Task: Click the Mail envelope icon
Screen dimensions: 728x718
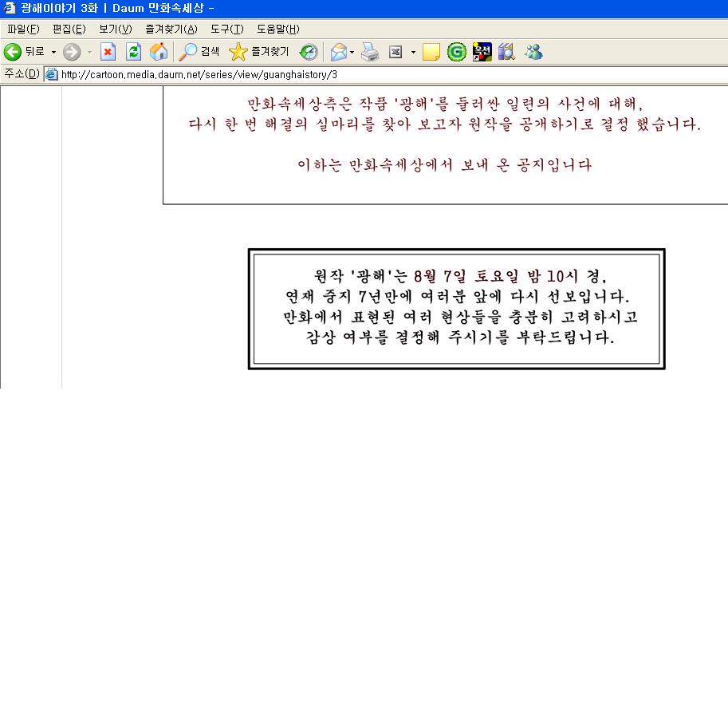Action: click(x=339, y=52)
